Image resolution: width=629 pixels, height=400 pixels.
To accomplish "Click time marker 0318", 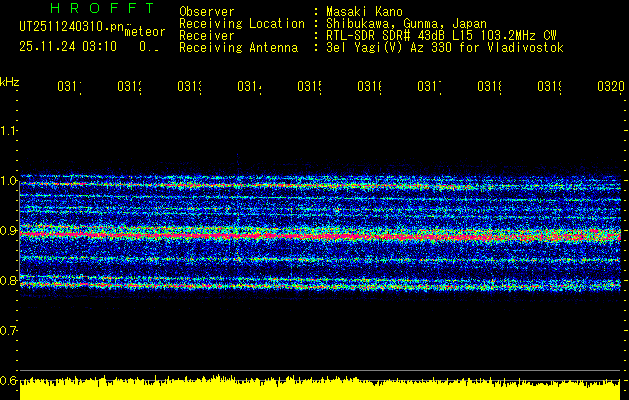I will (x=489, y=86).
